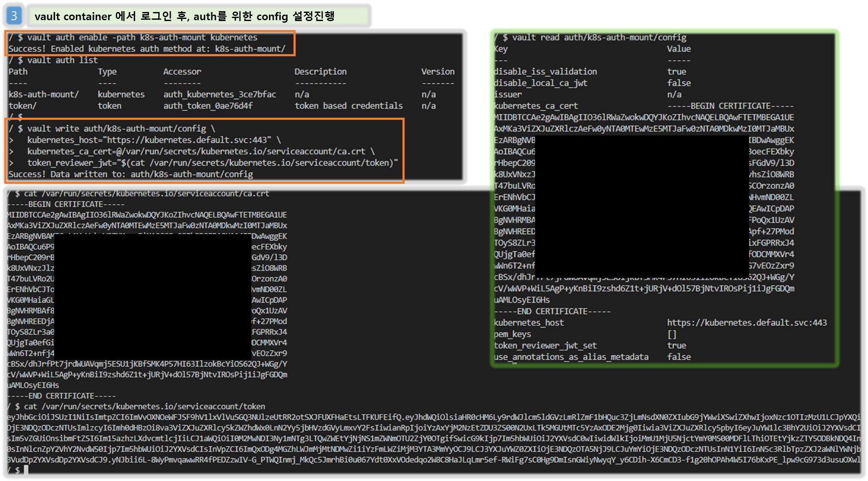Click 'vault write auth/k8s-auth-mount/config' command line
Screen dimensions: 868x481
(x=112, y=128)
